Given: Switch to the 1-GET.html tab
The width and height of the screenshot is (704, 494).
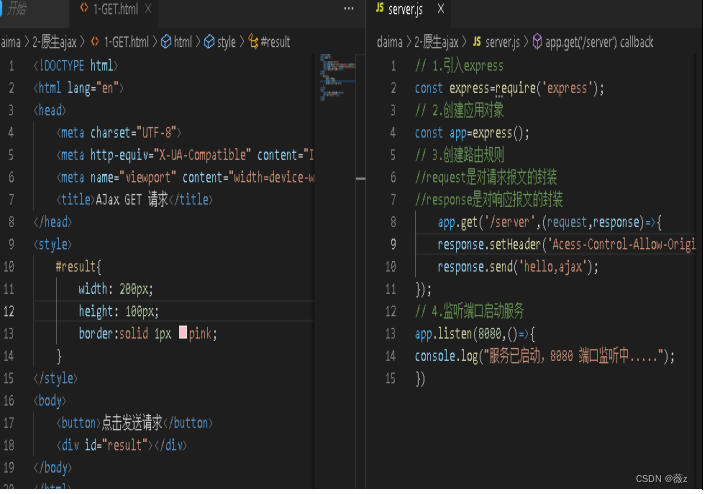Looking at the screenshot, I should coord(115,9).
